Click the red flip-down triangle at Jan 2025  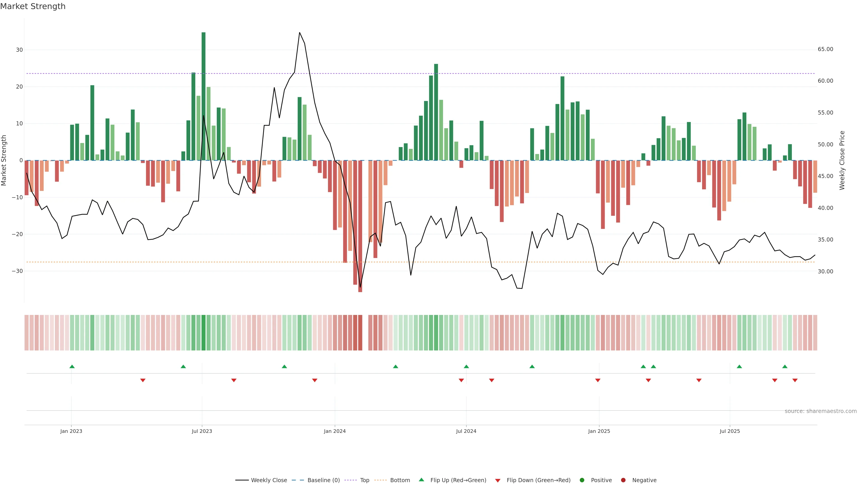[598, 380]
